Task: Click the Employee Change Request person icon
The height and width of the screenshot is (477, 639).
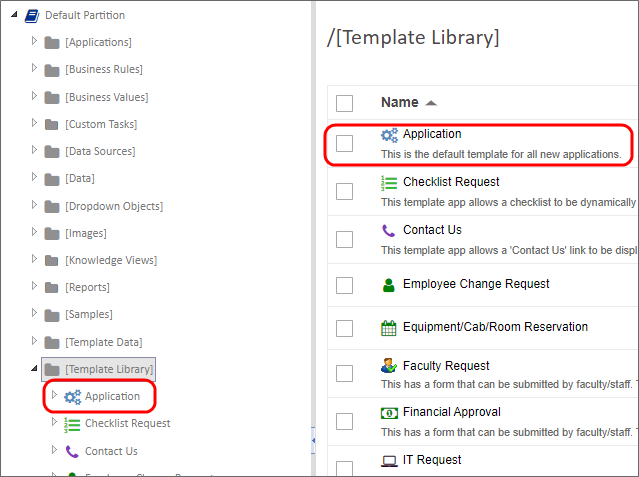Action: pyautogui.click(x=389, y=284)
